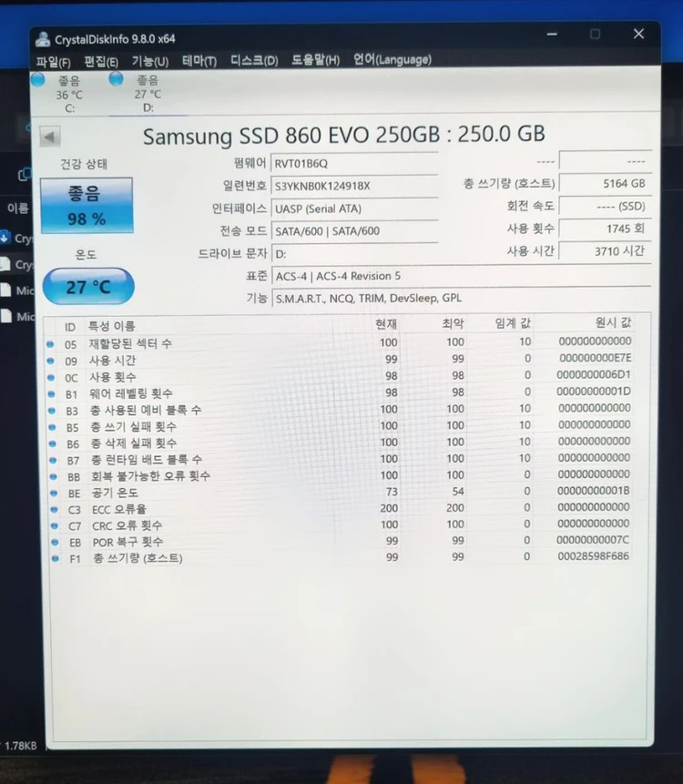This screenshot has height=784, width=683.
Task: Select row 09 사용 시간
Action: click(340, 360)
